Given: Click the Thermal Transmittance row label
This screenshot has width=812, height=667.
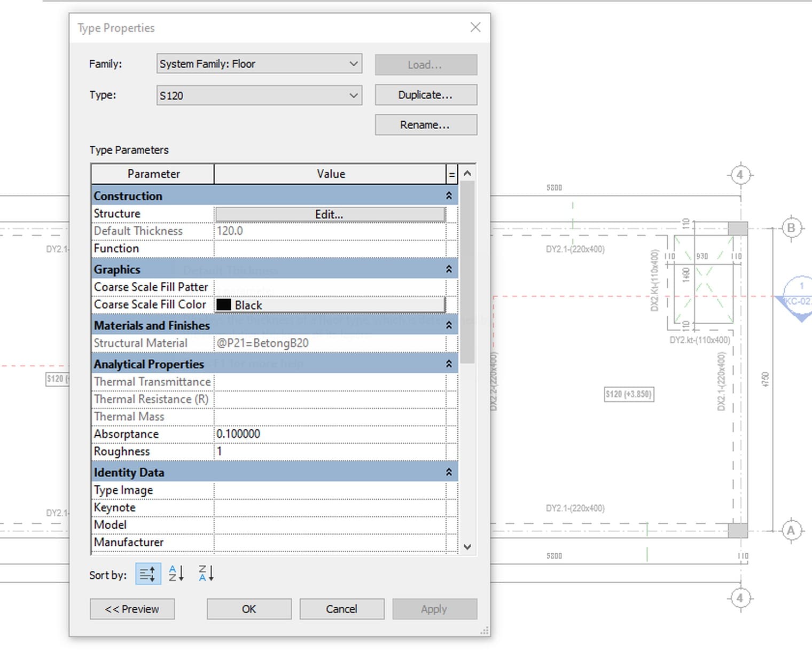Looking at the screenshot, I should click(152, 382).
